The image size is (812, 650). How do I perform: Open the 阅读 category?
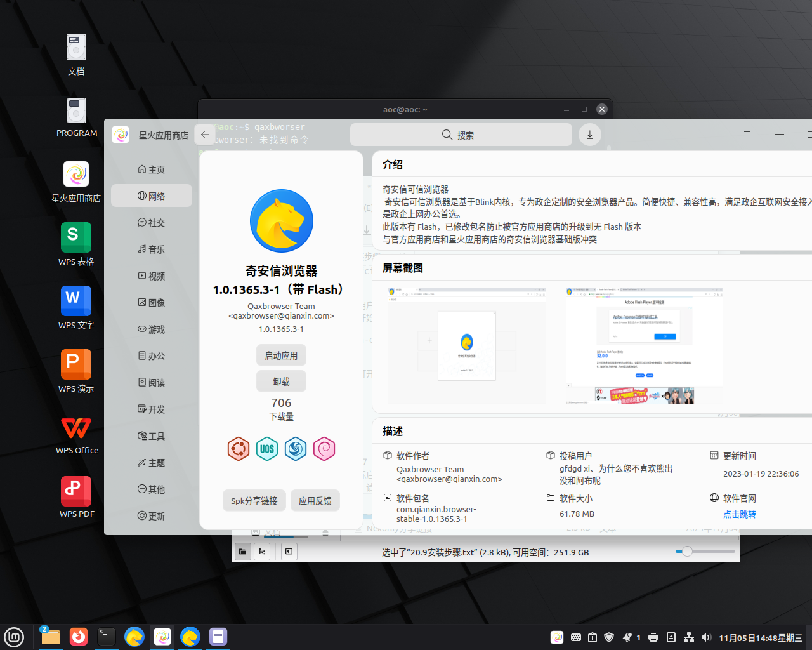point(152,383)
